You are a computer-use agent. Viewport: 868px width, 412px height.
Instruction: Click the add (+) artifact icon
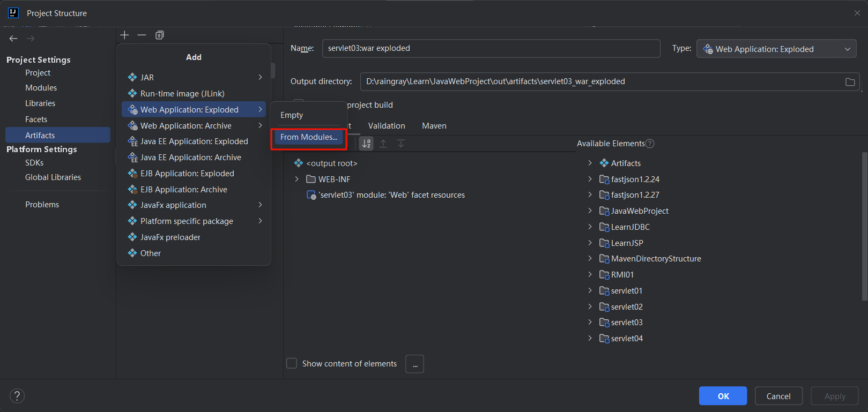[x=125, y=35]
